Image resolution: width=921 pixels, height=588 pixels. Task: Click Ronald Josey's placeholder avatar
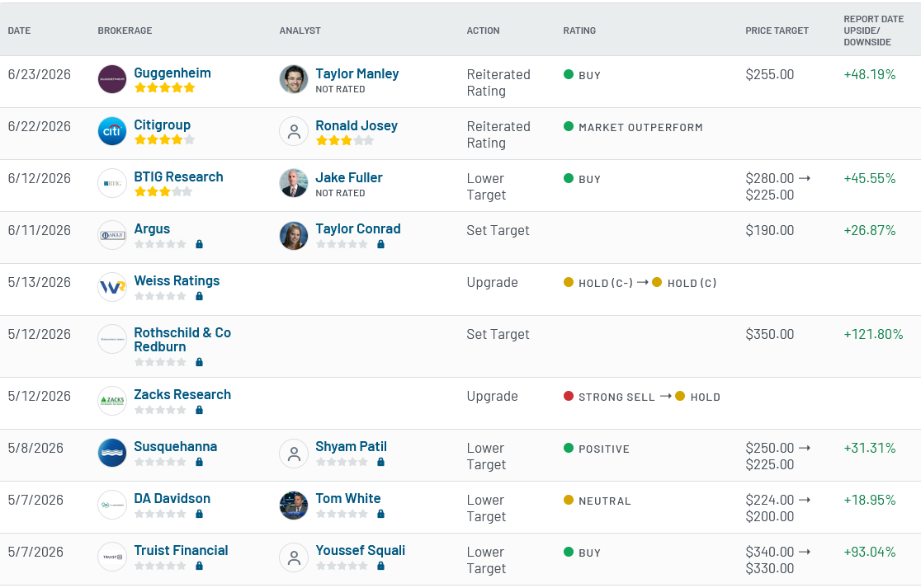tap(294, 131)
